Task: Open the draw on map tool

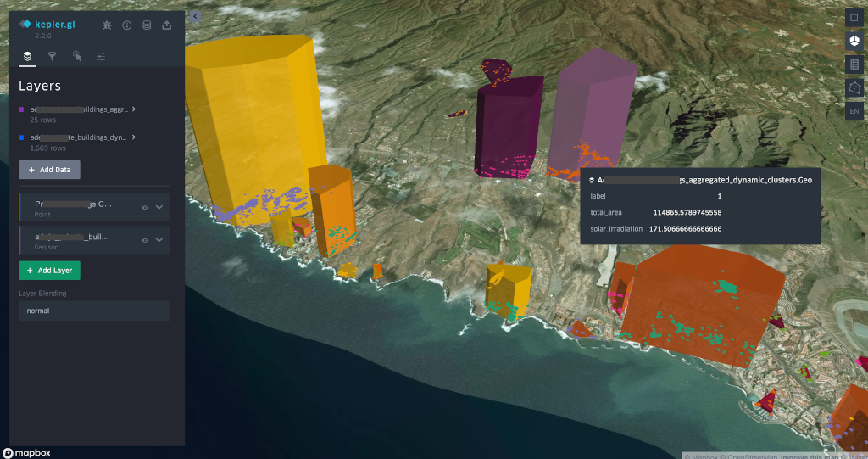Action: click(x=854, y=87)
